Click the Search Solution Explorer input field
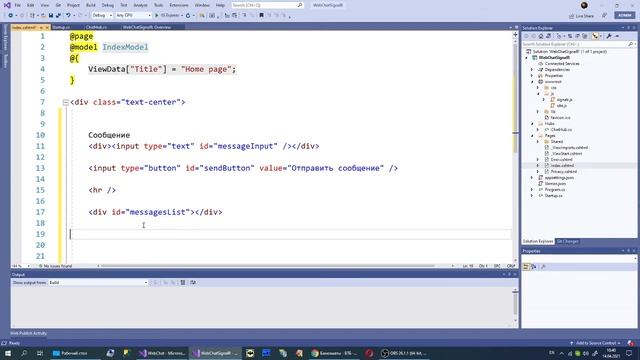The height and width of the screenshot is (360, 640). tap(575, 44)
